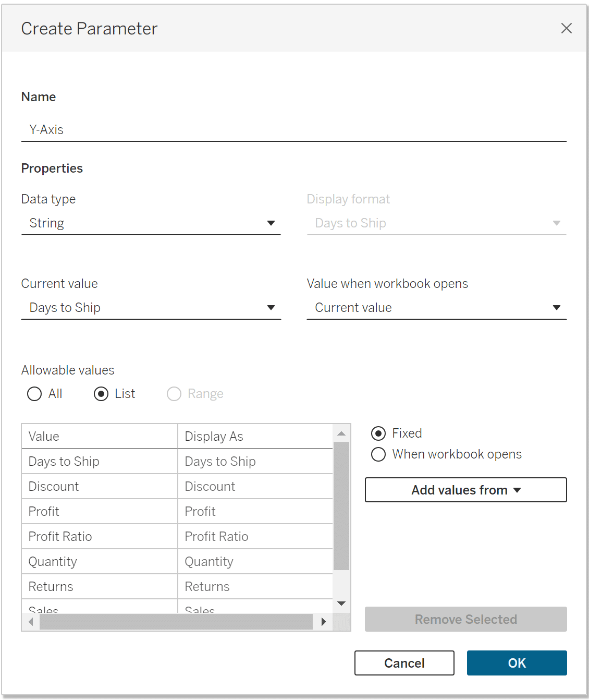Select the All allowable values radio button
The width and height of the screenshot is (589, 700).
click(34, 394)
